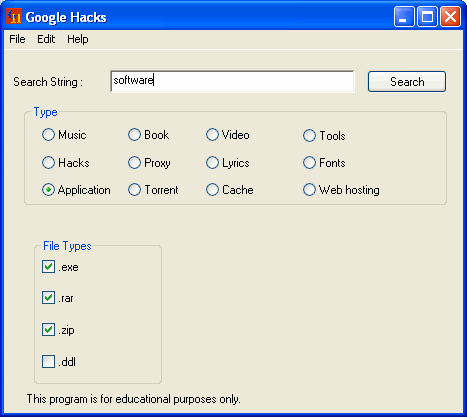
Task: Click the Search button
Action: point(407,81)
